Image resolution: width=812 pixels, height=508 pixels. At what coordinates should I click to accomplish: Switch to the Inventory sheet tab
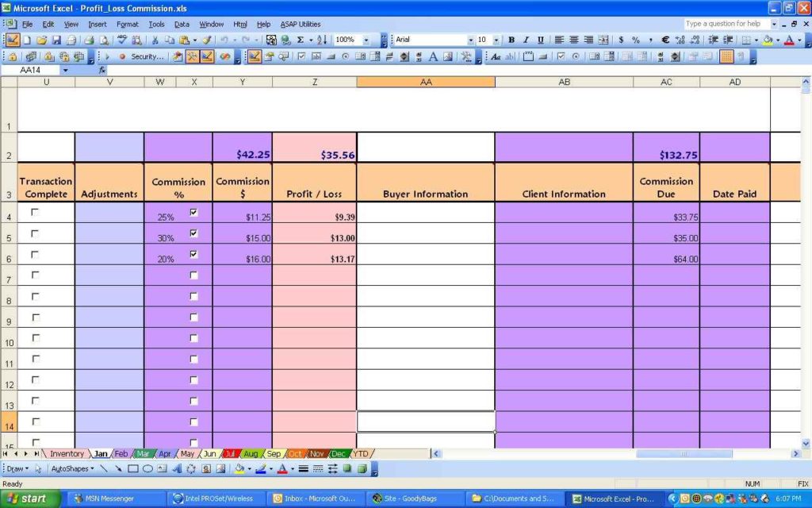tap(67, 453)
